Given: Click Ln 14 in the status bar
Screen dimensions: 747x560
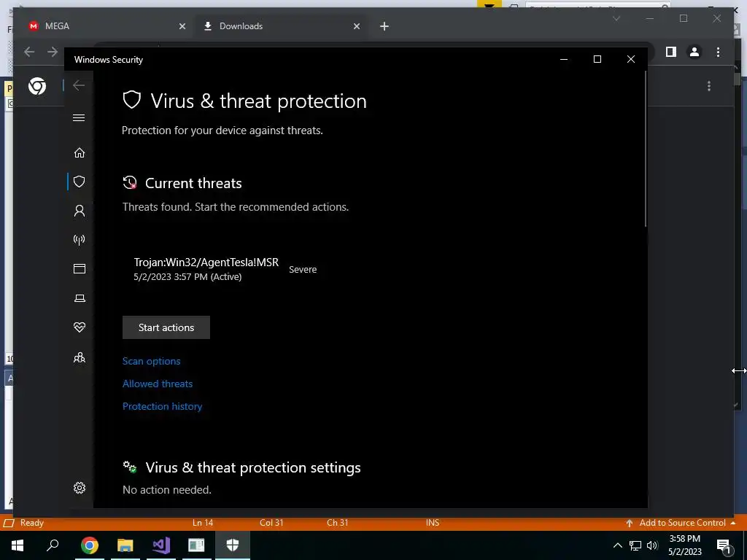Looking at the screenshot, I should [x=203, y=523].
